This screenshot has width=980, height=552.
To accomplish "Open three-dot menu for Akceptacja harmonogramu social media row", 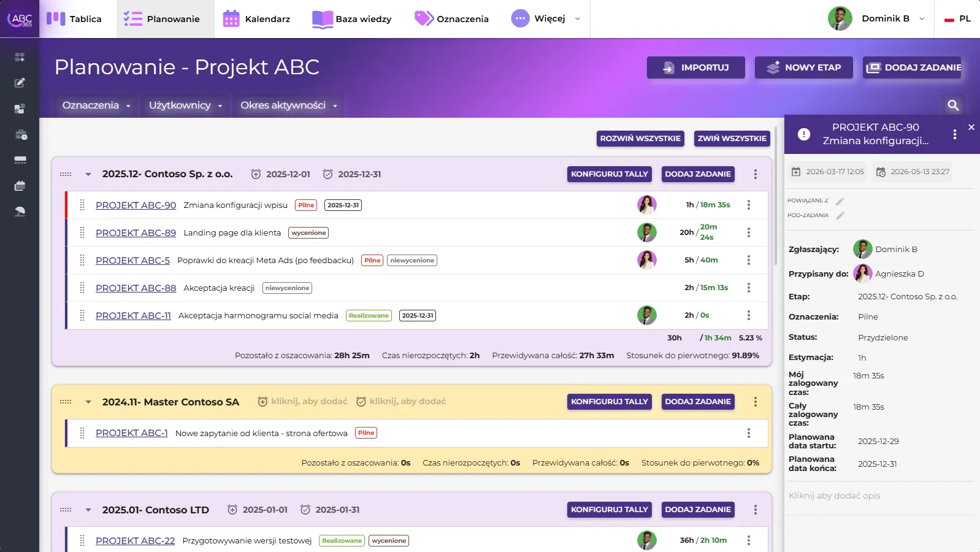I will (x=749, y=315).
